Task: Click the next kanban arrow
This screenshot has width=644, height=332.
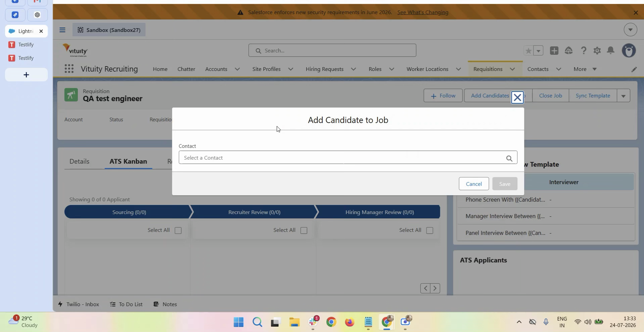Action: coord(435,288)
